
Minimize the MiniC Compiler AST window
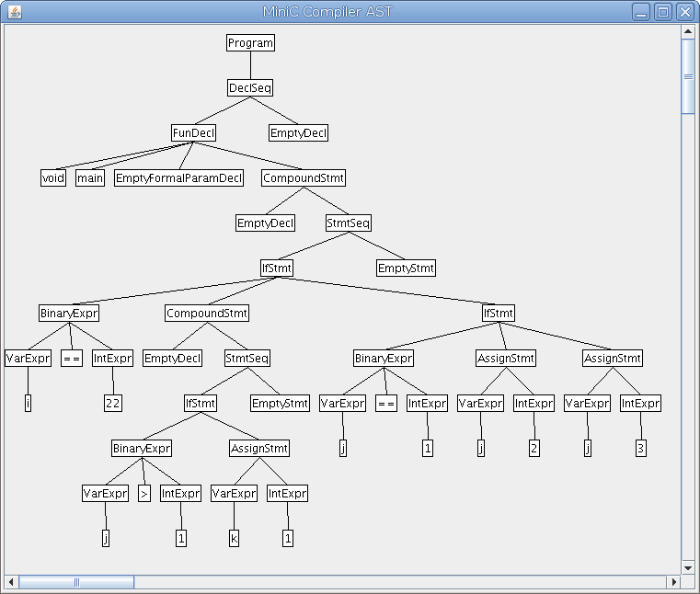[642, 12]
